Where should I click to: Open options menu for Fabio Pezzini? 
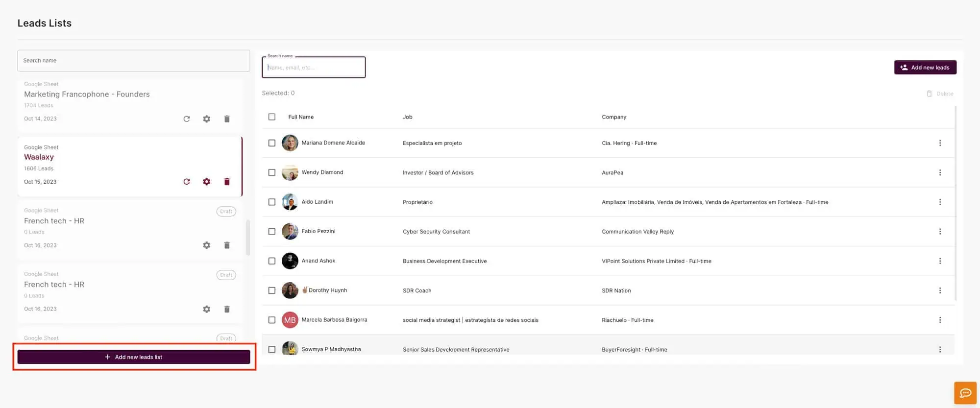pos(940,231)
